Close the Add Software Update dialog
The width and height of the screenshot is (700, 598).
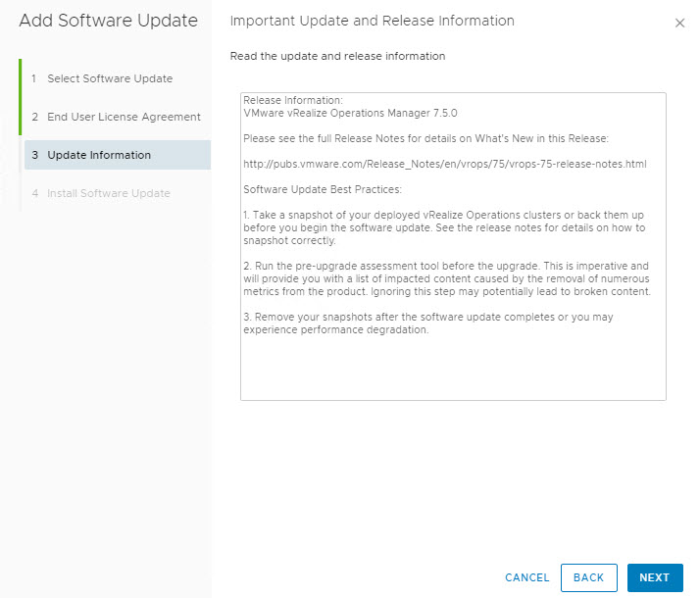click(679, 24)
